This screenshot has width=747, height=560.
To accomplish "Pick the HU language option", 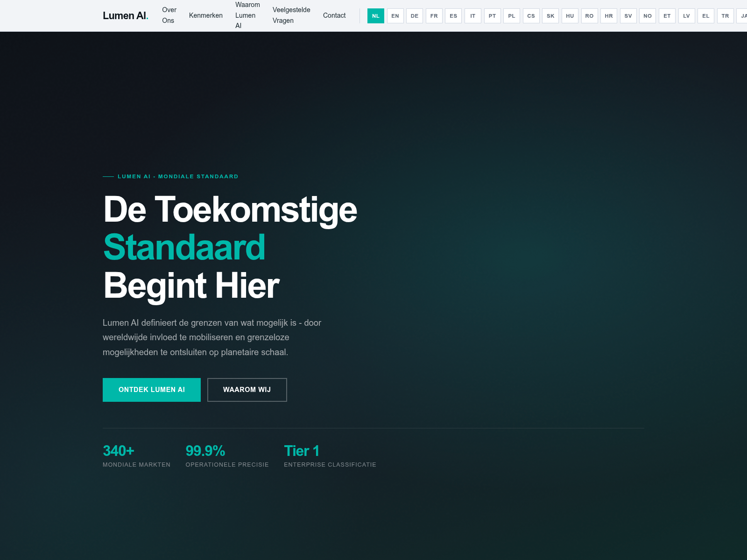I will point(570,16).
